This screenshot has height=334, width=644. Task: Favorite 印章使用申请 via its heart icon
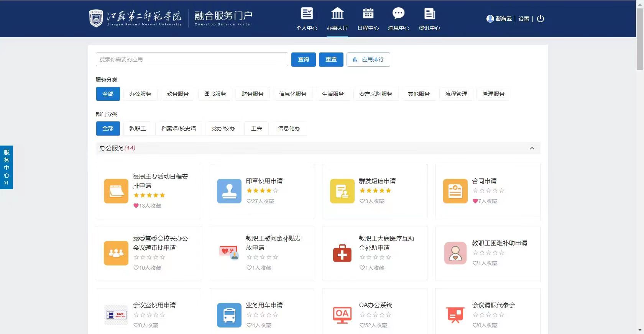[x=249, y=201]
